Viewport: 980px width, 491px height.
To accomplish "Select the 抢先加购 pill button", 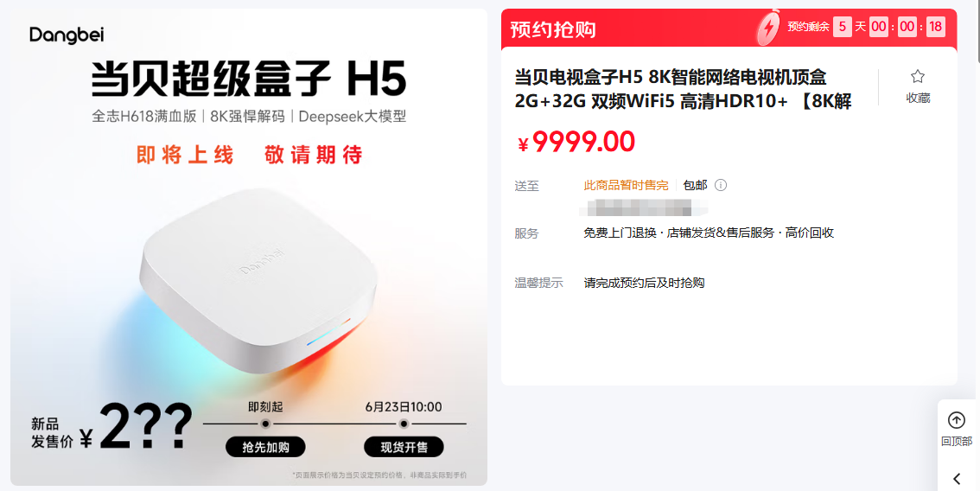I will point(265,447).
